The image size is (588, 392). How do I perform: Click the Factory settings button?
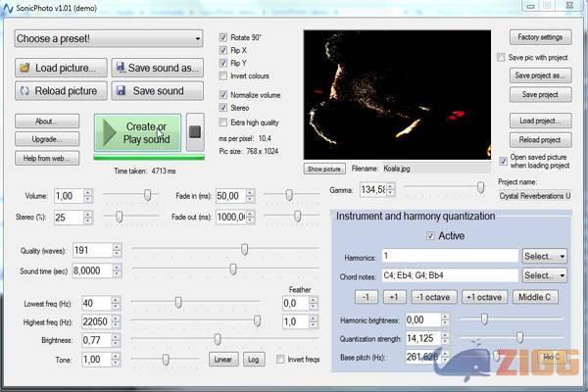538,37
